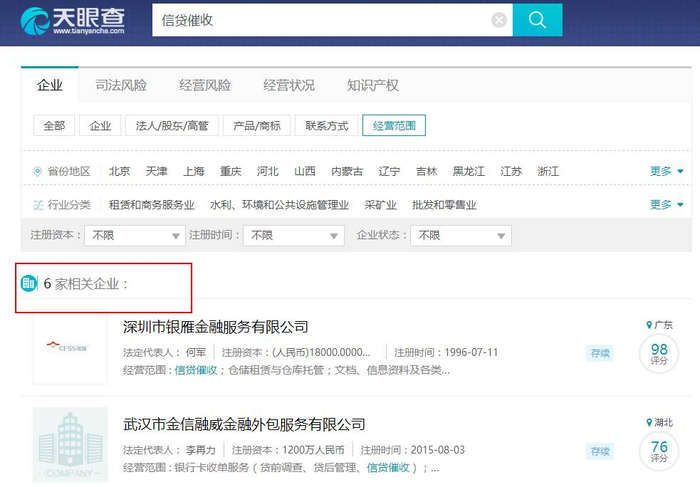
Task: Click the industry icon beside 行业分类
Action: [38, 205]
